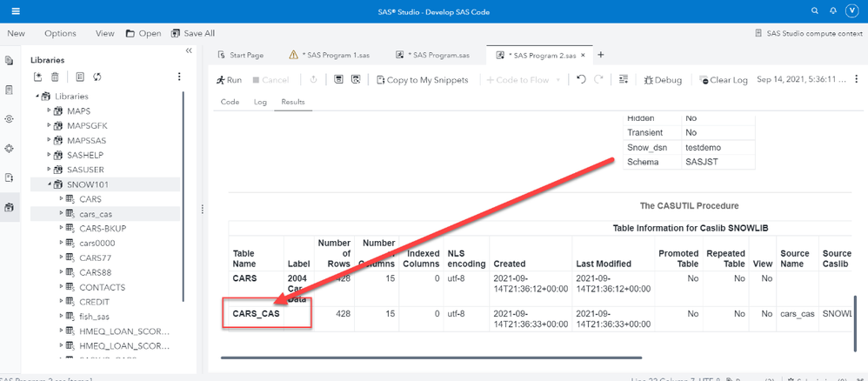Click the new library connection icon
868x381 pixels.
tap(38, 77)
